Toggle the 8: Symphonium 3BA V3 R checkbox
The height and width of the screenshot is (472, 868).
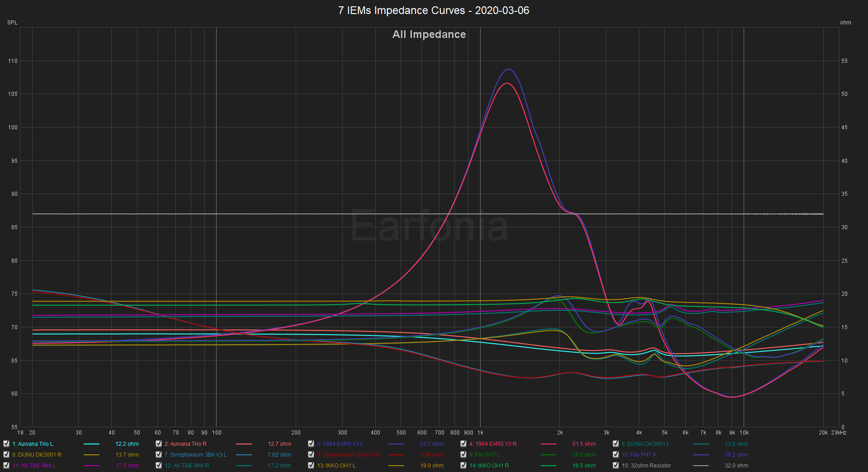(x=311, y=454)
